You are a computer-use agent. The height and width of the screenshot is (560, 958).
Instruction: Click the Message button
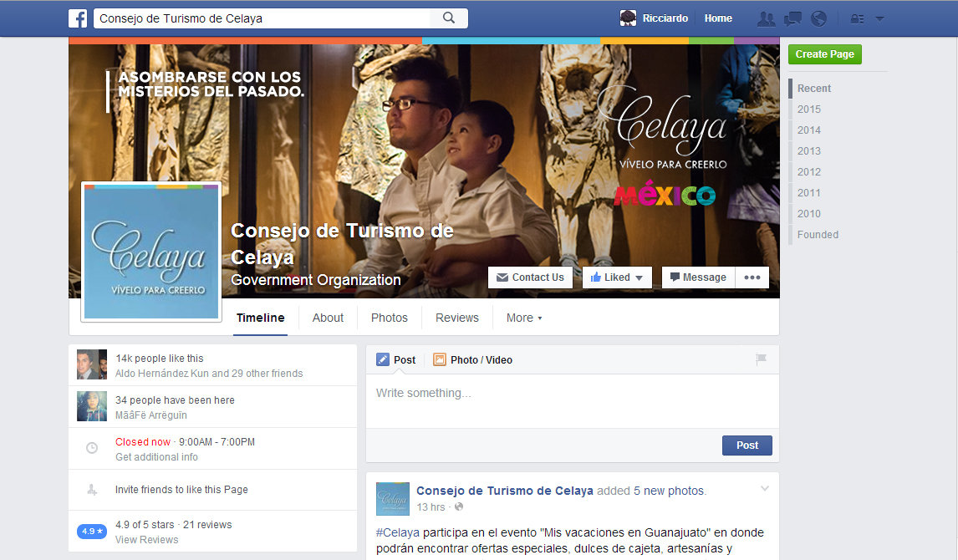[698, 277]
